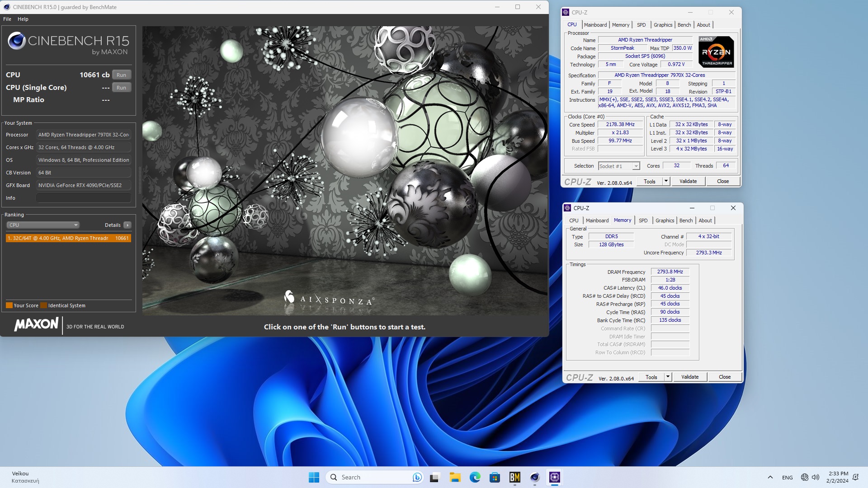Click Validate in bottom CPU-Z window

pos(690,377)
